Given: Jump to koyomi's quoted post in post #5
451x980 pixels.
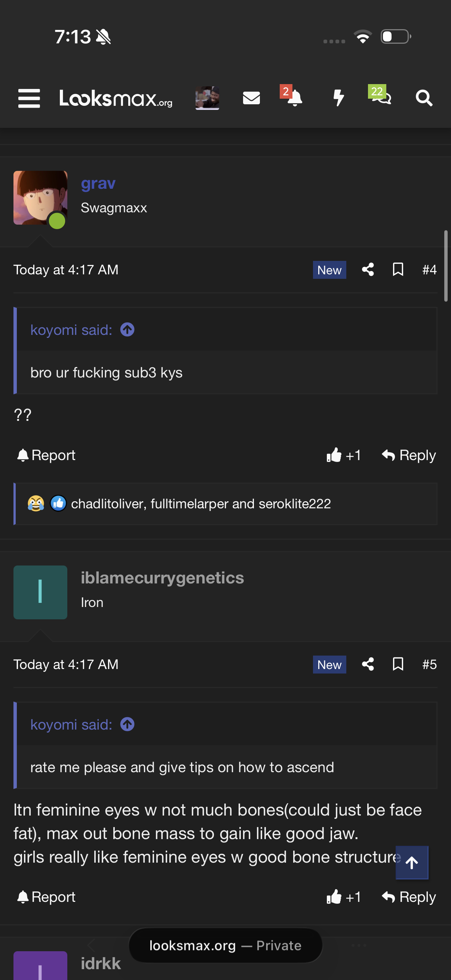Looking at the screenshot, I should coord(127,724).
